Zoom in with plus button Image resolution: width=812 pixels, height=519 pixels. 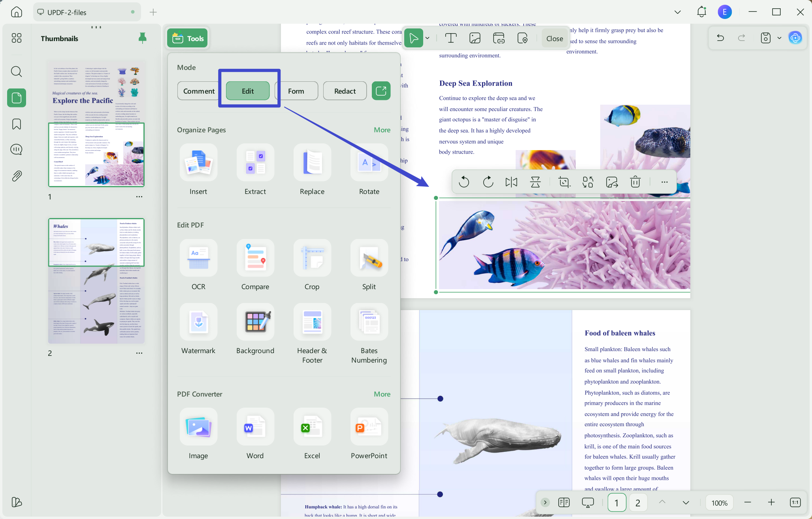click(x=771, y=502)
